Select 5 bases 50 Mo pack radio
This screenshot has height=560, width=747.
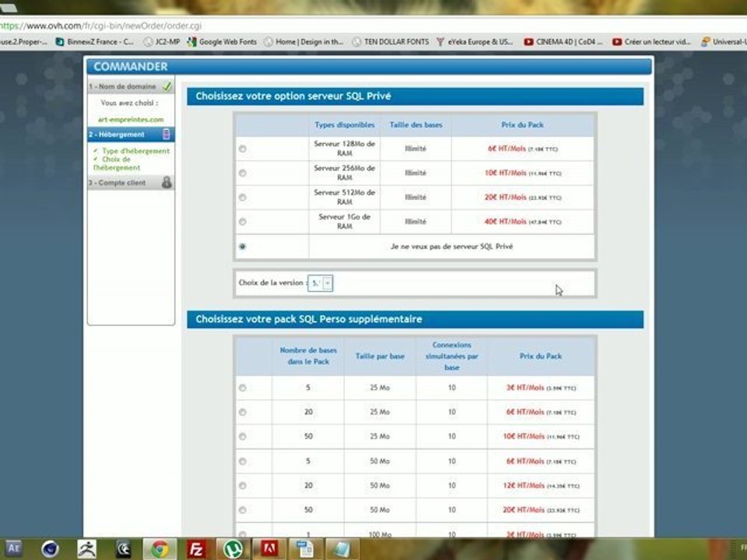(x=243, y=461)
